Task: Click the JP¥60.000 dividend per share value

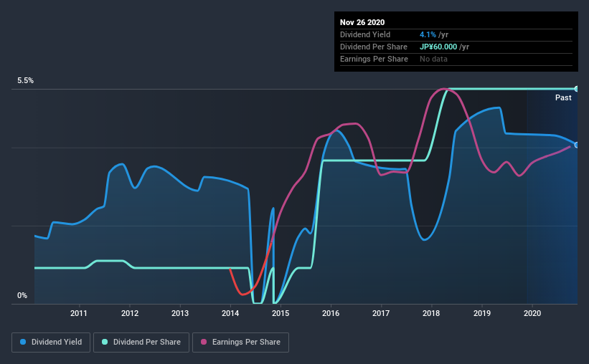Action: click(438, 47)
